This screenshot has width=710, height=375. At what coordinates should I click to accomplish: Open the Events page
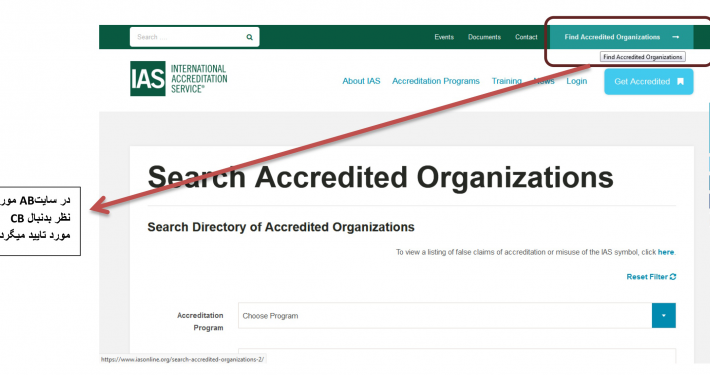(x=444, y=37)
